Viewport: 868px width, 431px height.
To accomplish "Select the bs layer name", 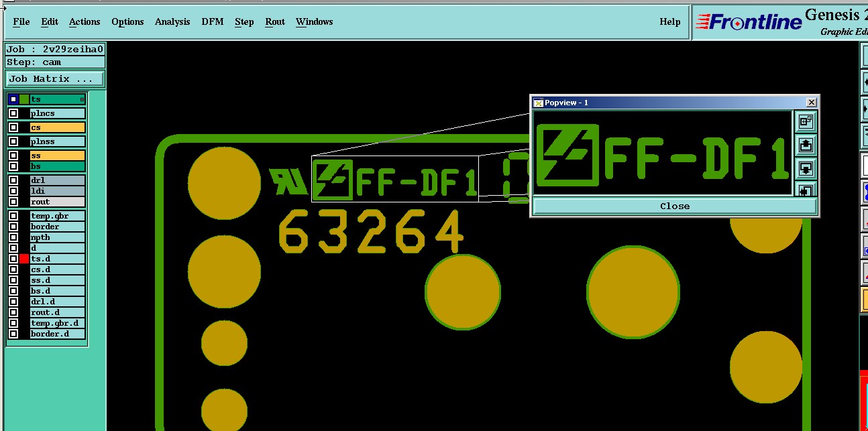I will [58, 166].
